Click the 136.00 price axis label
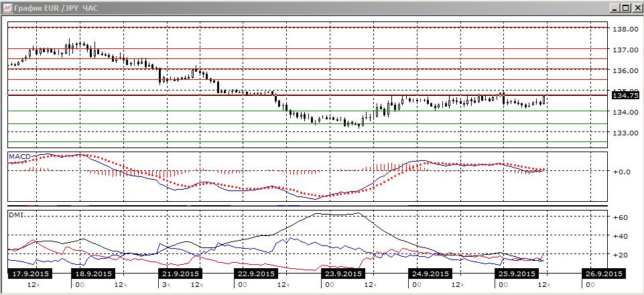This screenshot has width=644, height=295. (627, 70)
